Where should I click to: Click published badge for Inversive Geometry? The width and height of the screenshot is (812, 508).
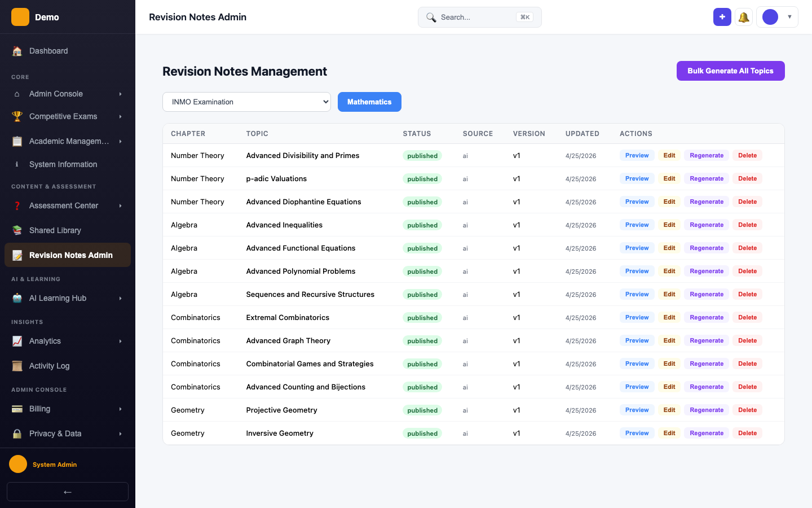[x=422, y=433]
